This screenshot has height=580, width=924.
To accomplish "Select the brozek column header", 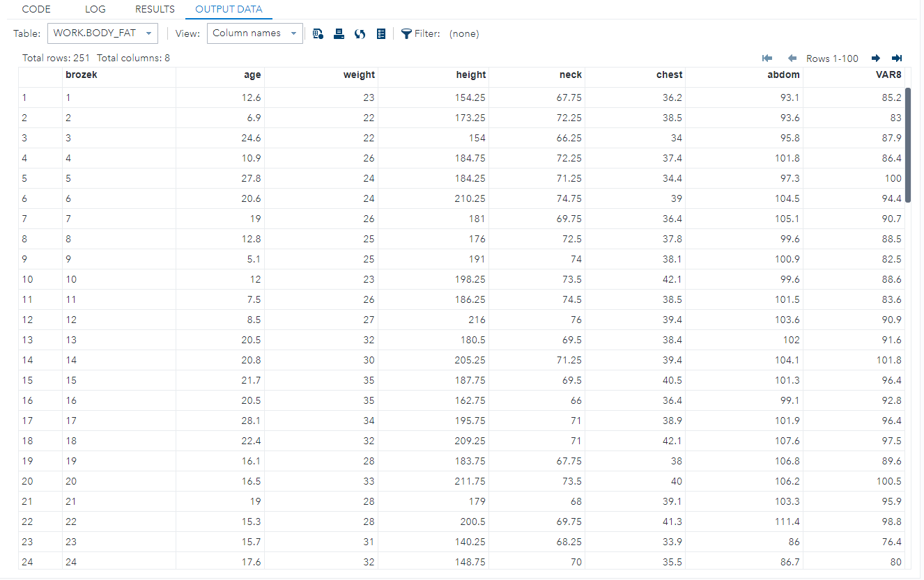I will [82, 75].
